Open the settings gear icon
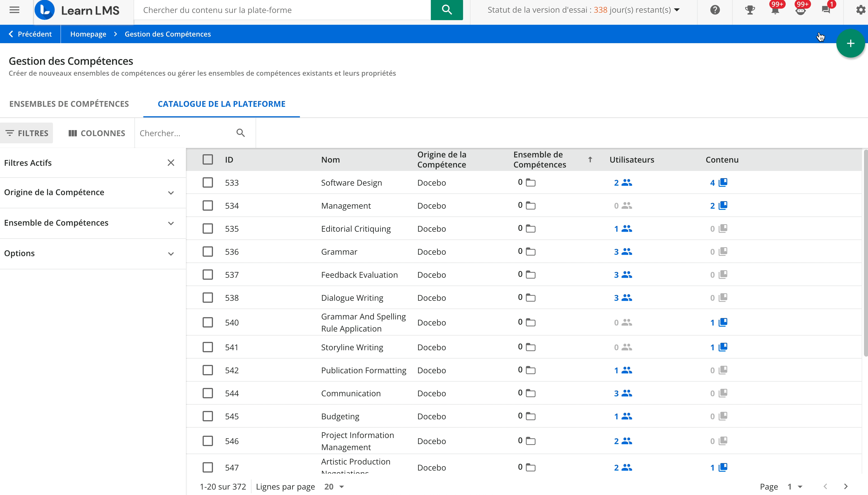Screen dimensions: 868x495 pyautogui.click(x=861, y=10)
